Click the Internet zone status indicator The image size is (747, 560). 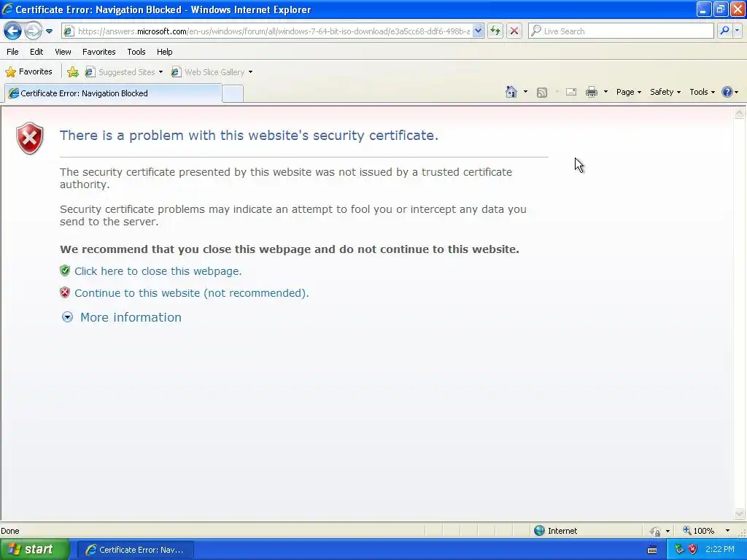555,531
